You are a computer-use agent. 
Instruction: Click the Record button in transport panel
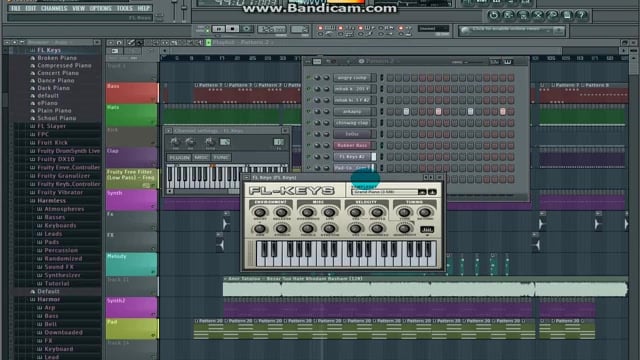[x=247, y=29]
